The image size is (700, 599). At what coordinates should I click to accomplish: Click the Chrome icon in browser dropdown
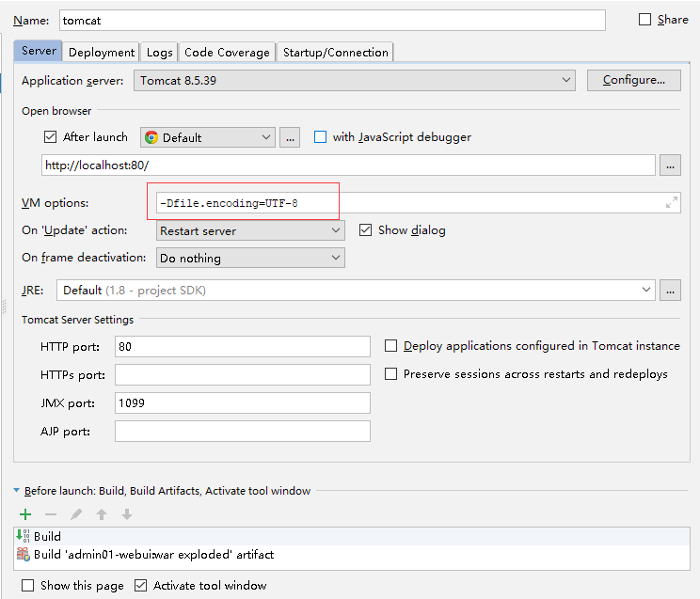click(151, 137)
